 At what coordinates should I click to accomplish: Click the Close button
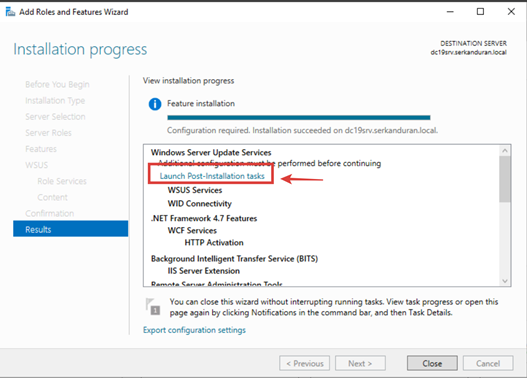432,363
